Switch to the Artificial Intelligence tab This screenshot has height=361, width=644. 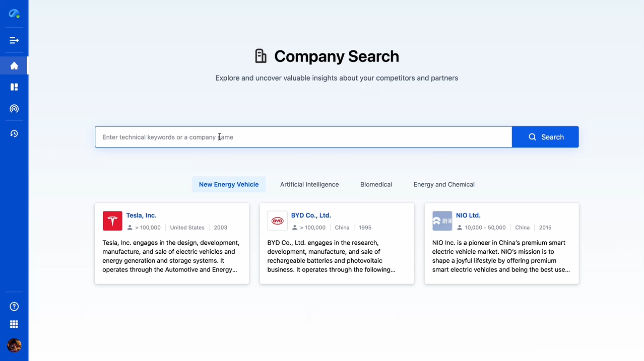coord(309,184)
